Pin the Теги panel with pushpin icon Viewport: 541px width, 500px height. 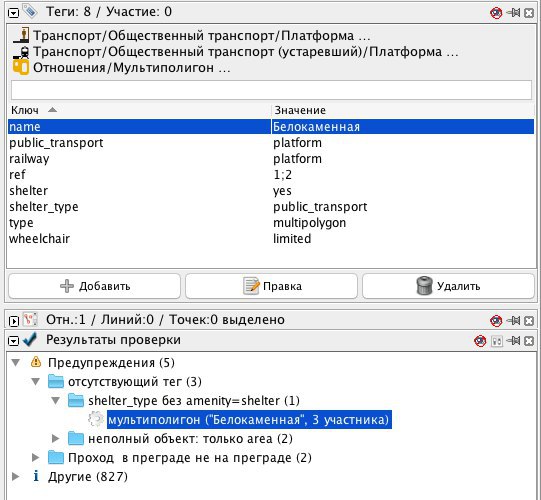click(x=513, y=13)
